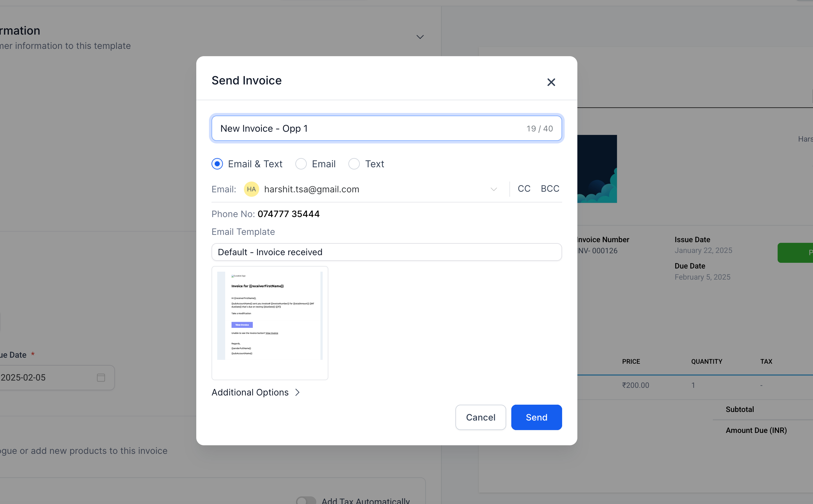Click the invoice name text field

coord(367,128)
